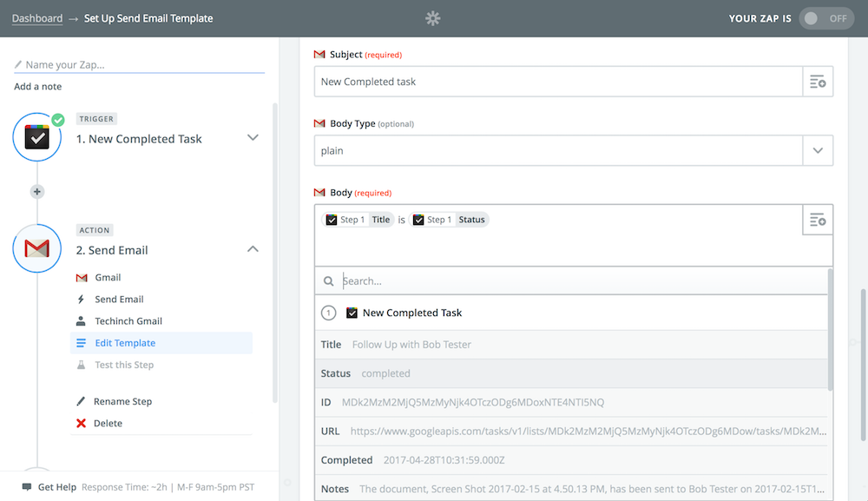
Task: Add a step with the plus button
Action: click(x=37, y=192)
